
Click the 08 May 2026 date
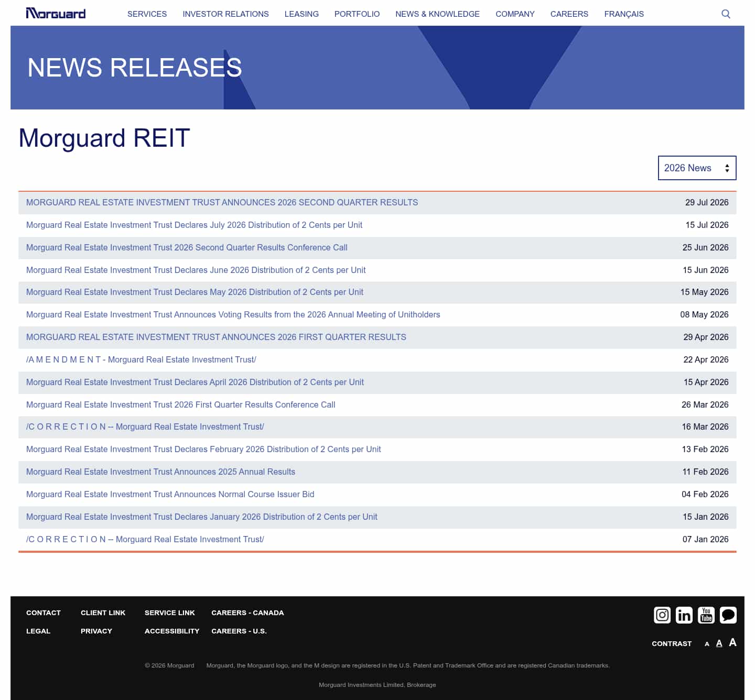pos(704,314)
